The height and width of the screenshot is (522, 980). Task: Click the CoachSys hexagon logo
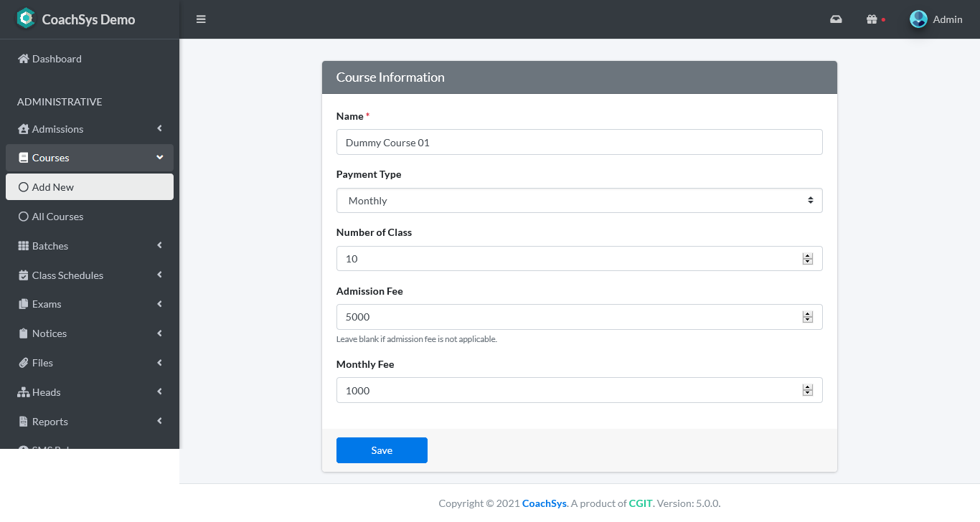pos(26,19)
